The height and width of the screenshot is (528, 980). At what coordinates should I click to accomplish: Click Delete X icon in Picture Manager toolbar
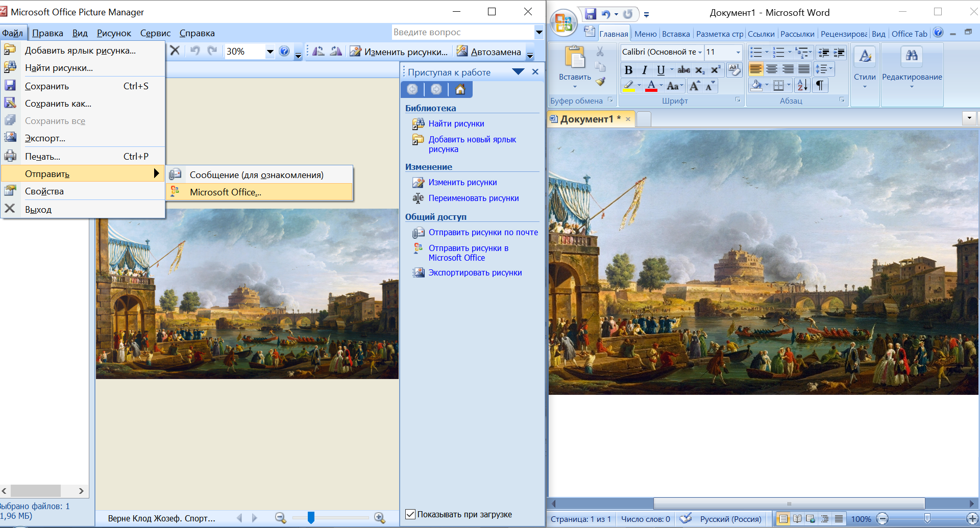point(175,51)
